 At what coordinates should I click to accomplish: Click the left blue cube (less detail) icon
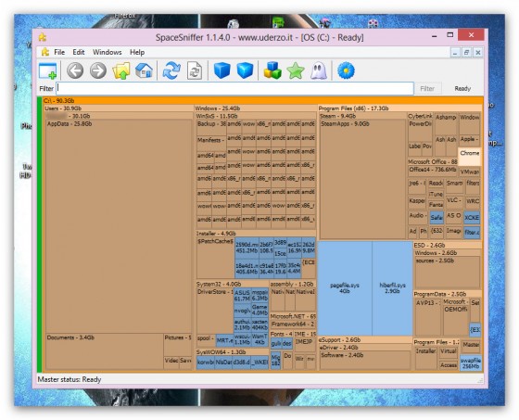pos(222,70)
